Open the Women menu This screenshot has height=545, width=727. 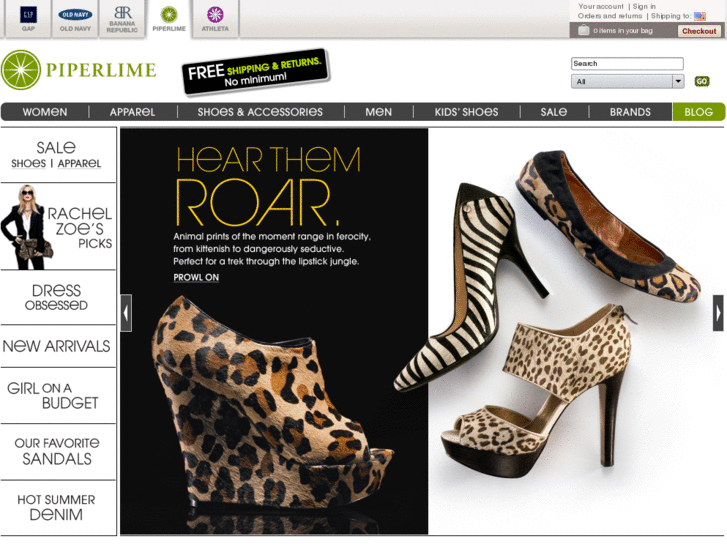click(x=45, y=112)
